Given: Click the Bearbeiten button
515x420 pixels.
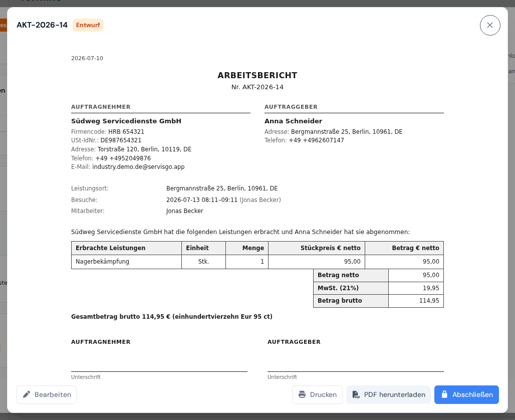Looking at the screenshot, I should pos(47,394).
